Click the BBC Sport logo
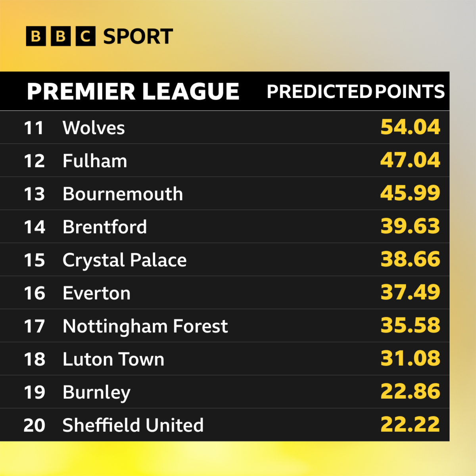Screen dimensions: 476x476 [x=100, y=36]
